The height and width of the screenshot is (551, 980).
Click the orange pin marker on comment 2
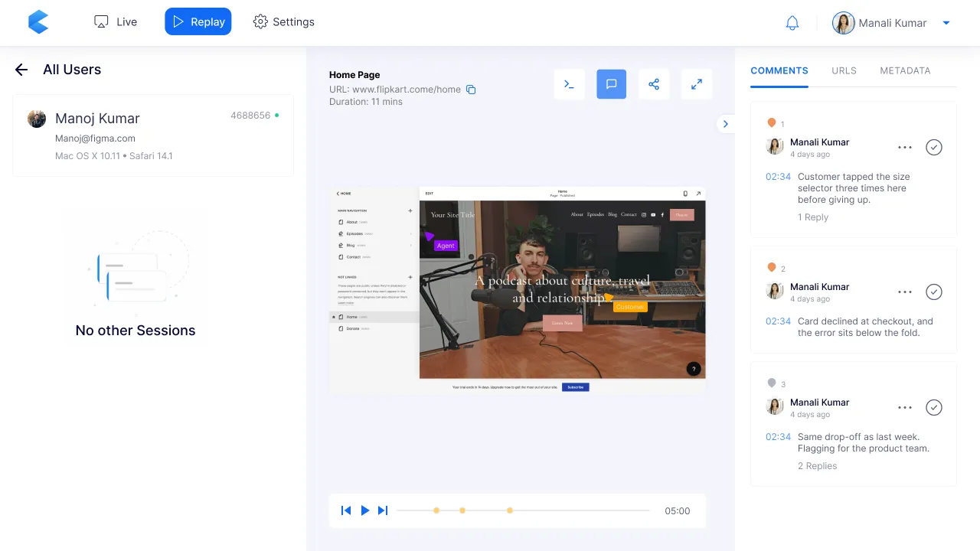click(x=772, y=268)
